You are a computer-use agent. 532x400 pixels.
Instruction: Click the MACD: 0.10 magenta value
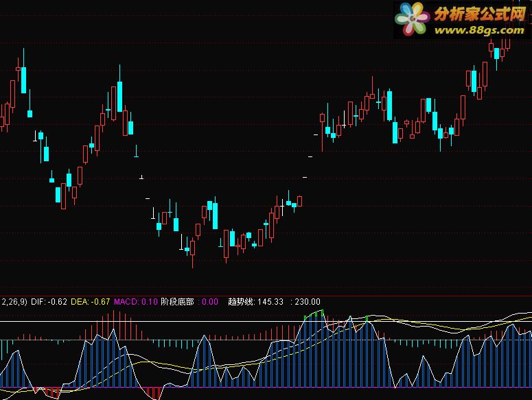coord(136,302)
